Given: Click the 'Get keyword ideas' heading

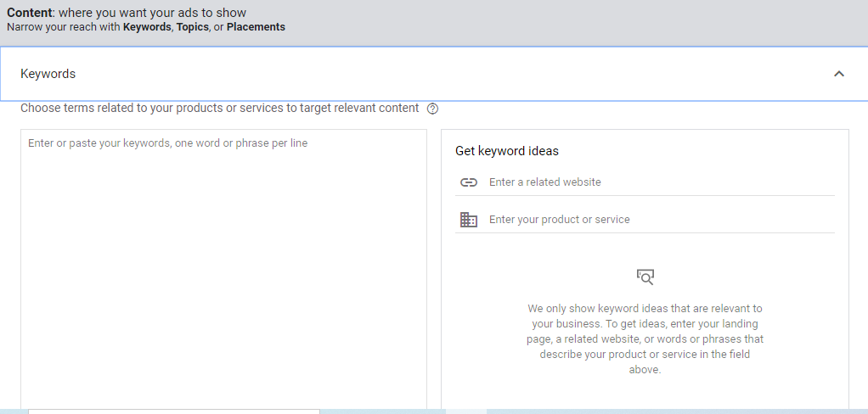Looking at the screenshot, I should coord(507,151).
